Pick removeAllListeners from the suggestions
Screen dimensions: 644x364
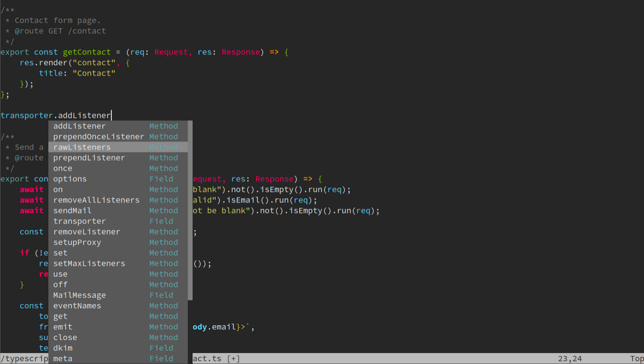click(x=96, y=200)
